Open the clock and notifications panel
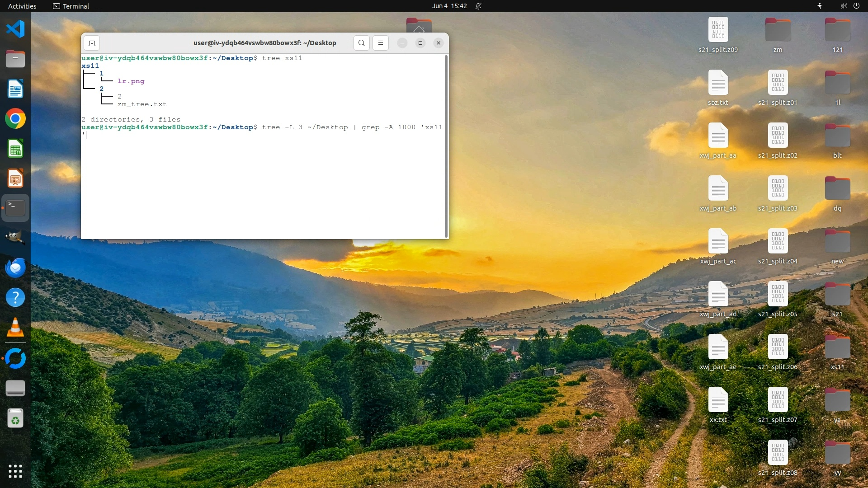 pos(449,6)
